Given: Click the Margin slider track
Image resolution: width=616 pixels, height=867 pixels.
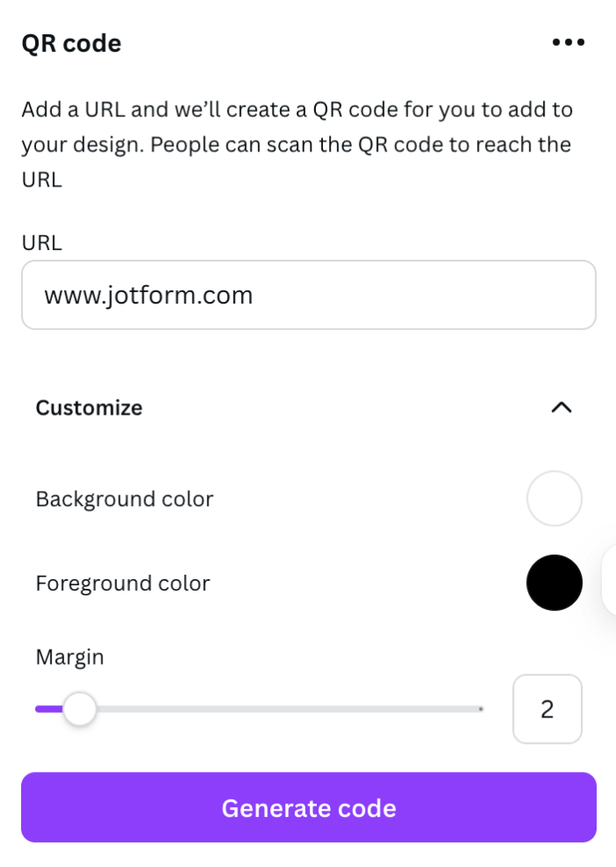Looking at the screenshot, I should pos(264,708).
